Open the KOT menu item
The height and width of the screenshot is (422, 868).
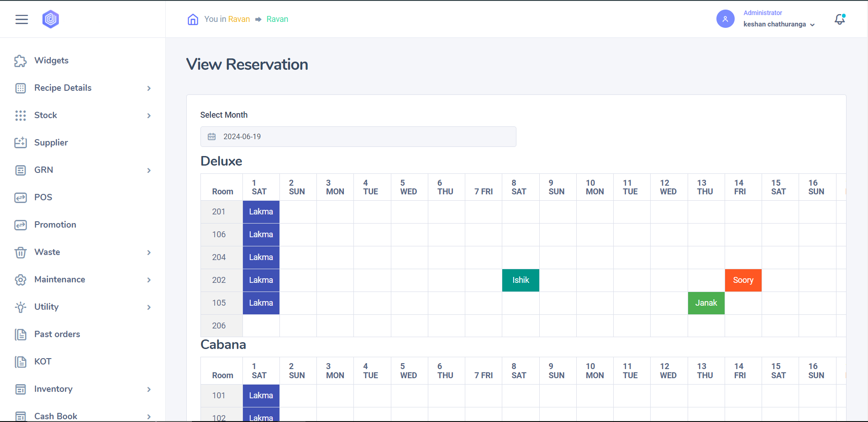coord(42,361)
